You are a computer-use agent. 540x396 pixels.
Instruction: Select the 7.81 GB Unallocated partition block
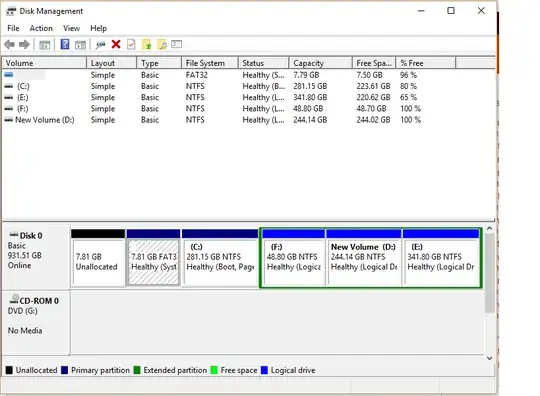pos(98,258)
